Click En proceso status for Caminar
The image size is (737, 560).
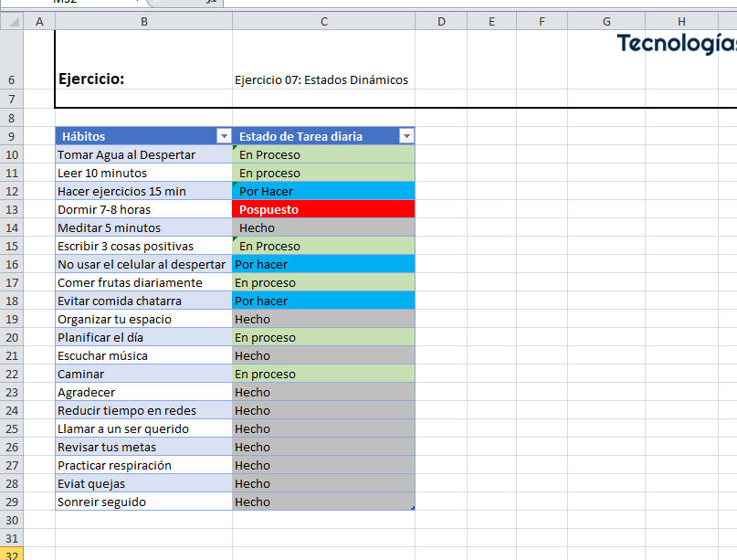323,374
